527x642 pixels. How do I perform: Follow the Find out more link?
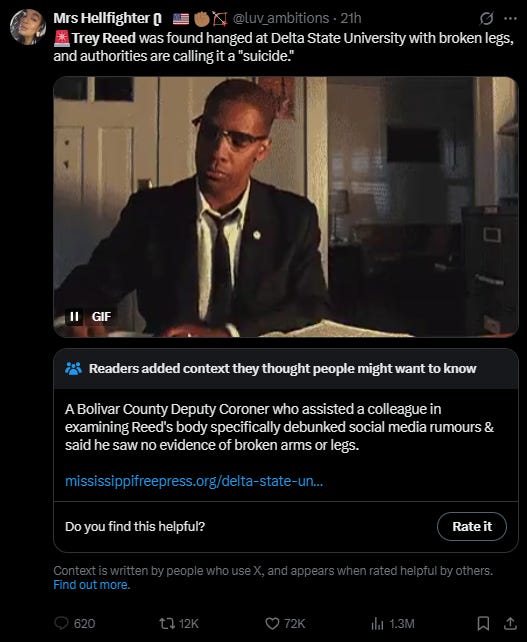(x=91, y=585)
